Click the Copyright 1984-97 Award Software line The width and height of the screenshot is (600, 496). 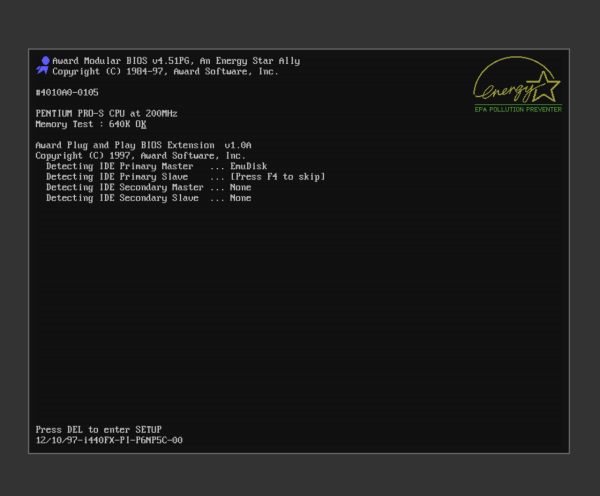(x=165, y=72)
